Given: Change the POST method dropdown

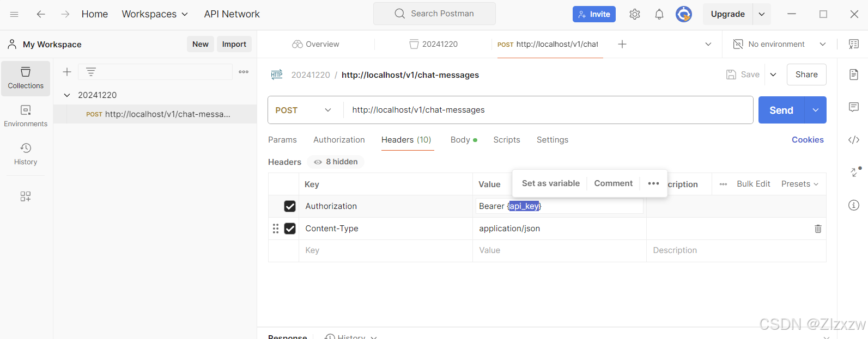Looking at the screenshot, I should [x=304, y=110].
